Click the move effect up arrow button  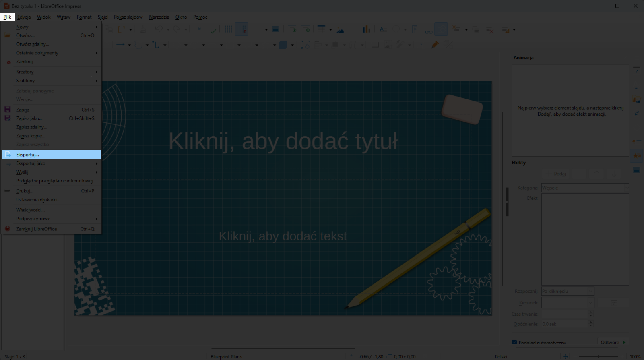coord(597,174)
